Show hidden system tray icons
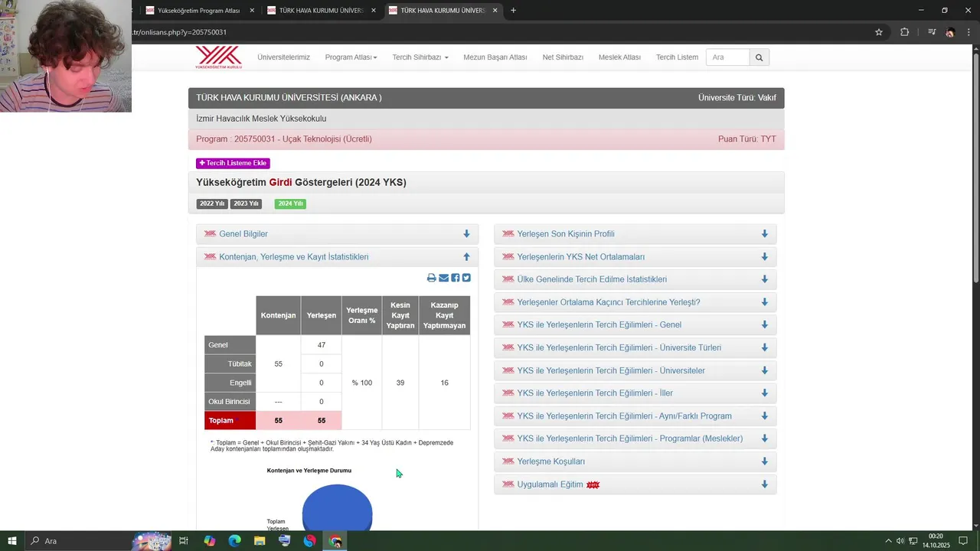Screen dimensions: 980x551 pyautogui.click(x=888, y=541)
